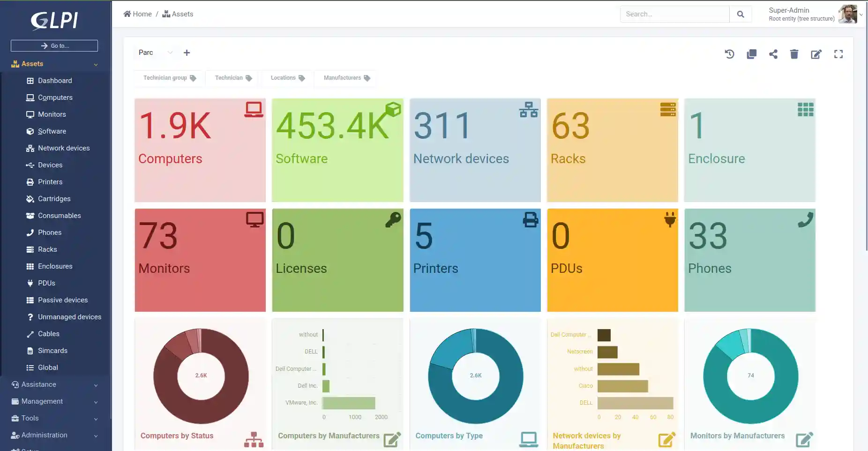Open the Network devices sidebar entry
The height and width of the screenshot is (451, 868).
point(64,148)
